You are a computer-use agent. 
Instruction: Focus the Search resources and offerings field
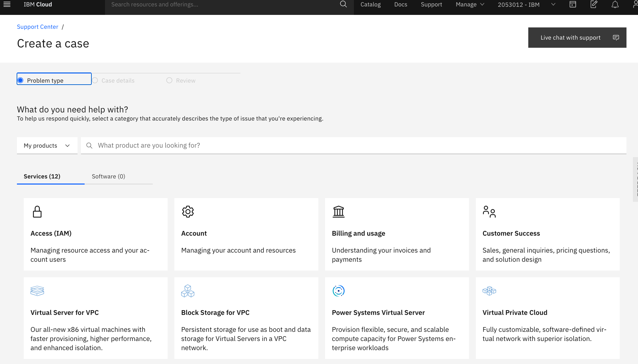click(x=224, y=4)
